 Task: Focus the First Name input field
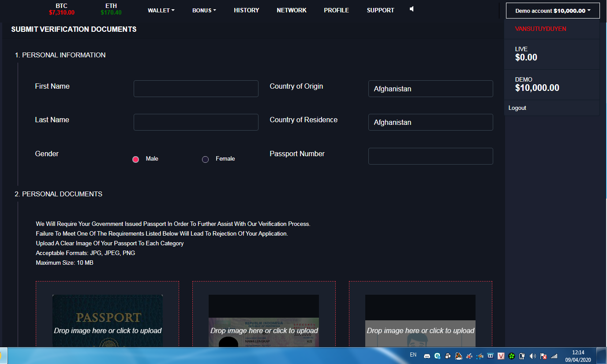click(196, 89)
